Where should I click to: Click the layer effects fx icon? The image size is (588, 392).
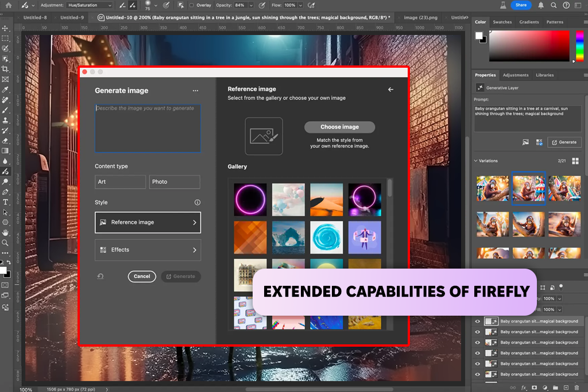tap(524, 388)
